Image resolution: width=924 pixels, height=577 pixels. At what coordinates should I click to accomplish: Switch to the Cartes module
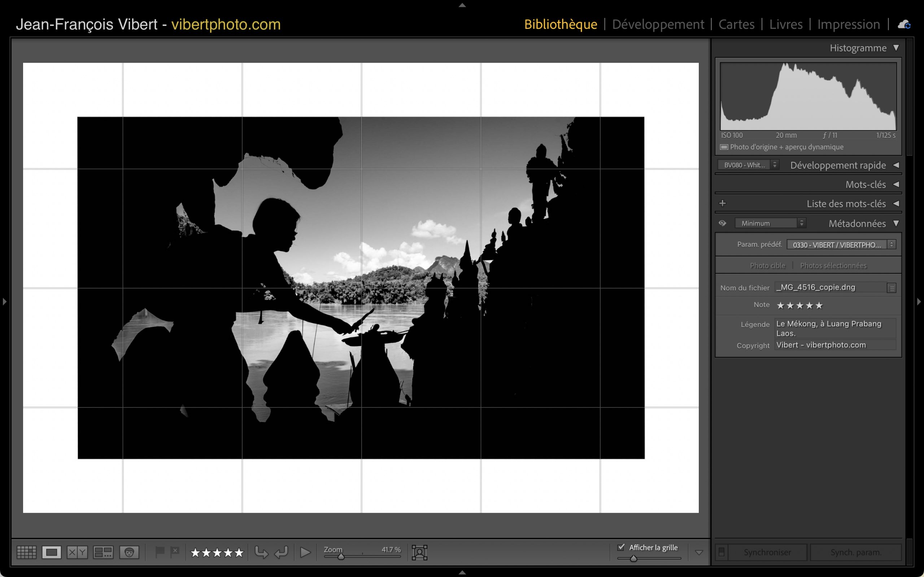tap(736, 25)
